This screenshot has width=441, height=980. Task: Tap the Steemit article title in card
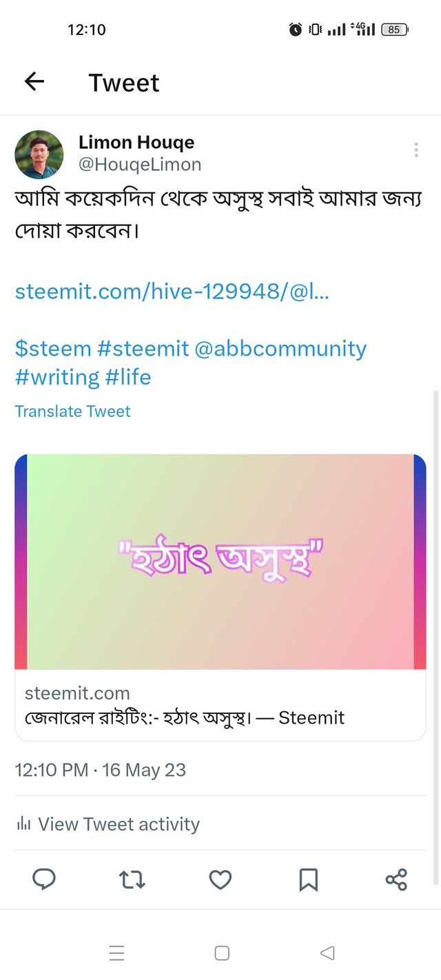[x=185, y=718]
